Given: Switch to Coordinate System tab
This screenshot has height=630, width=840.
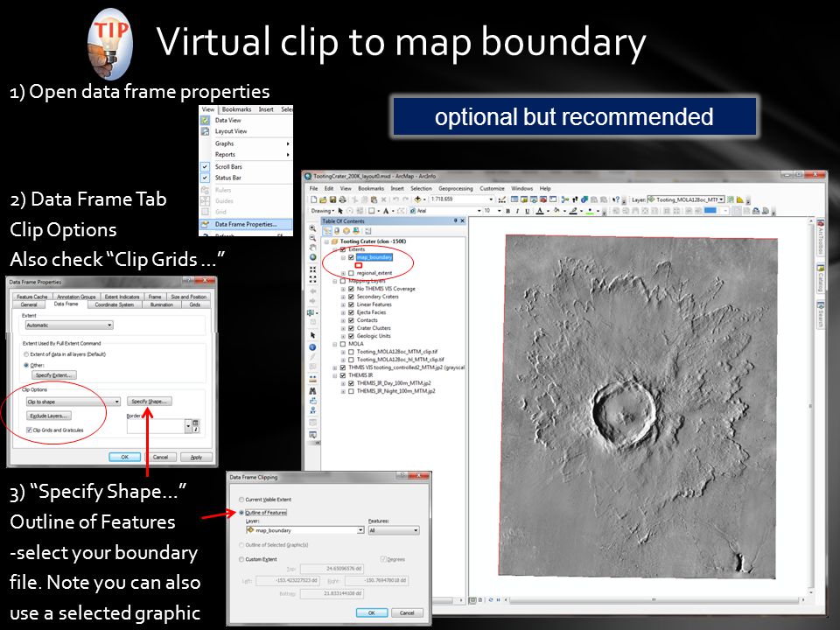Looking at the screenshot, I should tap(114, 304).
